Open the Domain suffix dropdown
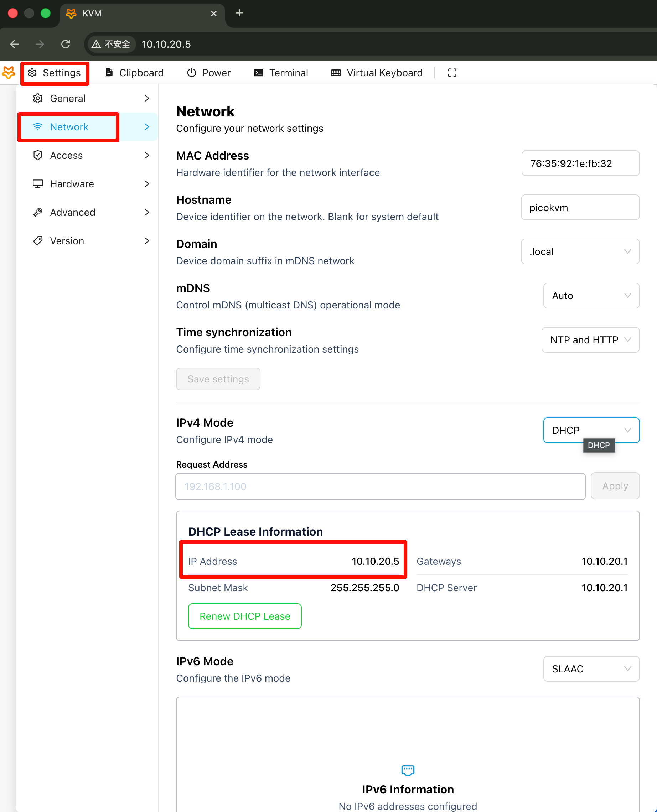This screenshot has height=812, width=657. 580,251
